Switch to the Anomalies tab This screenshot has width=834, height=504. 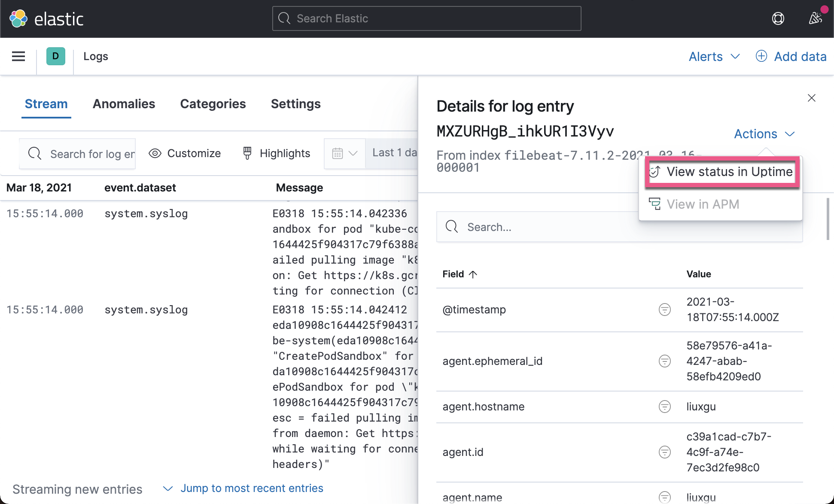click(124, 104)
